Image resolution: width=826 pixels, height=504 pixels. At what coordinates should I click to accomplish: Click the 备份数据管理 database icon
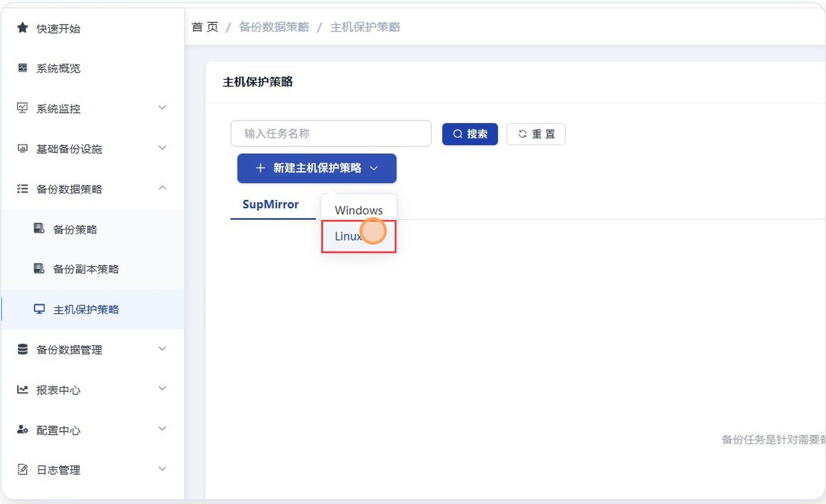click(x=22, y=349)
